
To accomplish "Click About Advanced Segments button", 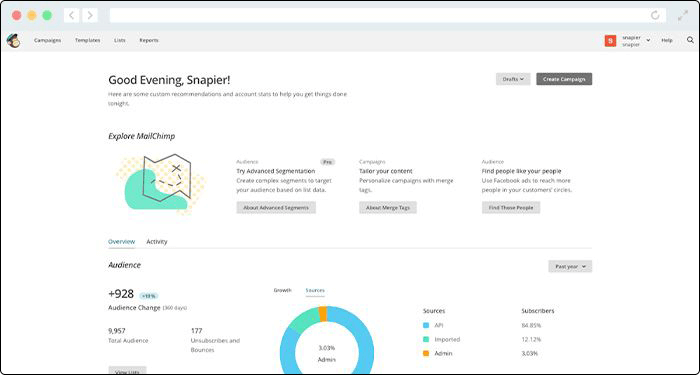I will [x=276, y=208].
